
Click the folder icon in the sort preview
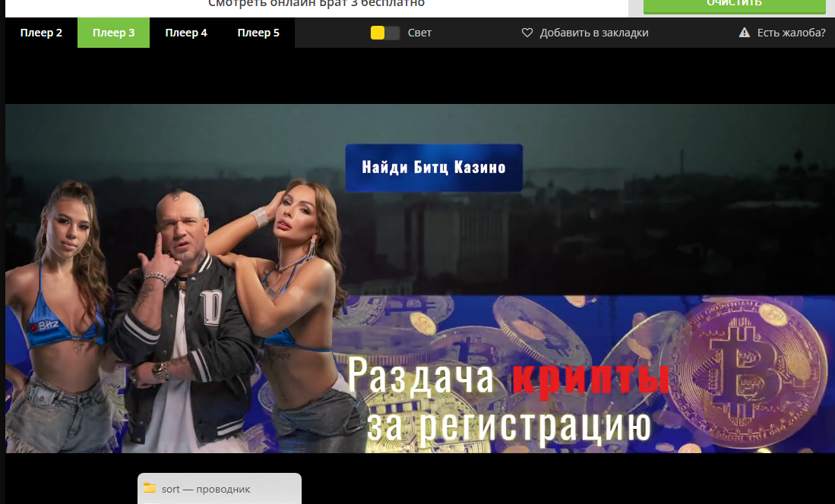(150, 488)
